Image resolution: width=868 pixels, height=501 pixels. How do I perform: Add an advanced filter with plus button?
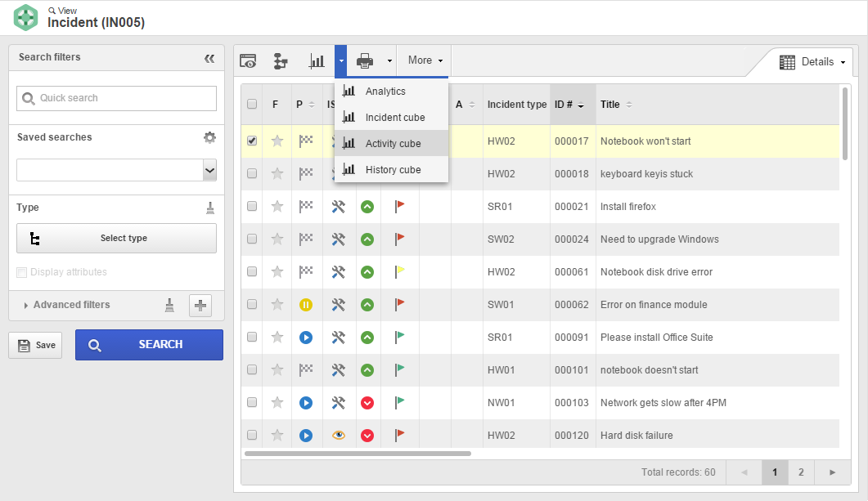click(x=200, y=305)
